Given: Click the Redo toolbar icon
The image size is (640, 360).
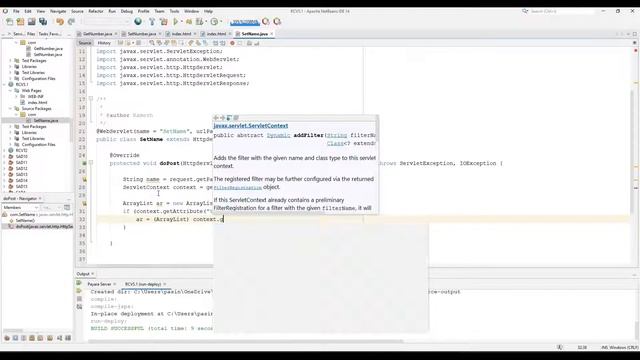Looking at the screenshot, I should point(71,22).
